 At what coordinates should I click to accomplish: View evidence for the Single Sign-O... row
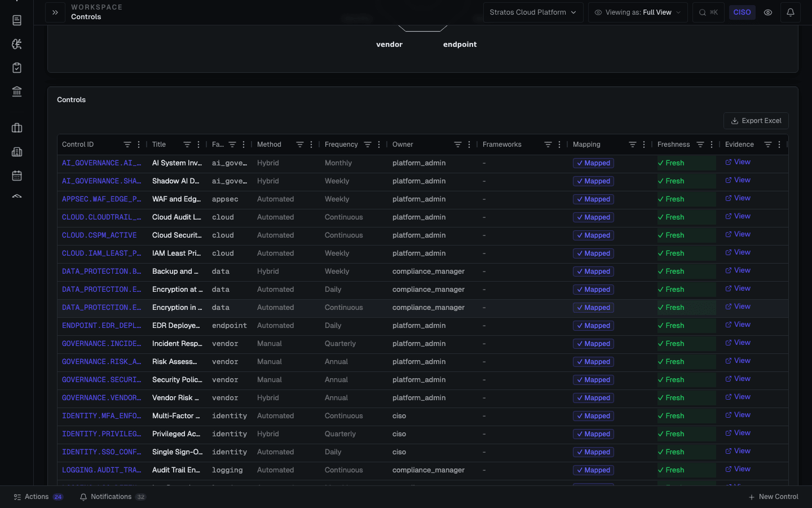pyautogui.click(x=738, y=451)
